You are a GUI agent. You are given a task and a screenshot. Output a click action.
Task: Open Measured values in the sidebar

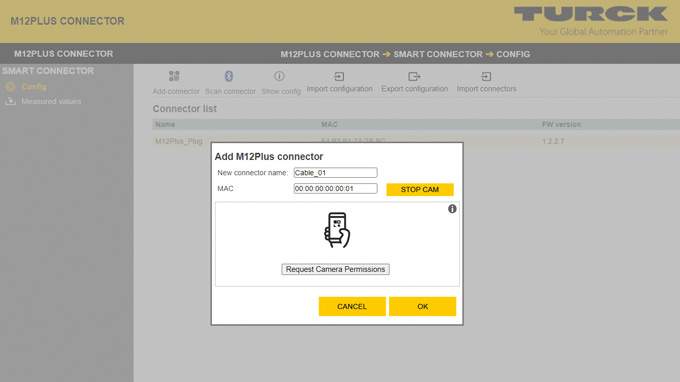[x=51, y=101]
